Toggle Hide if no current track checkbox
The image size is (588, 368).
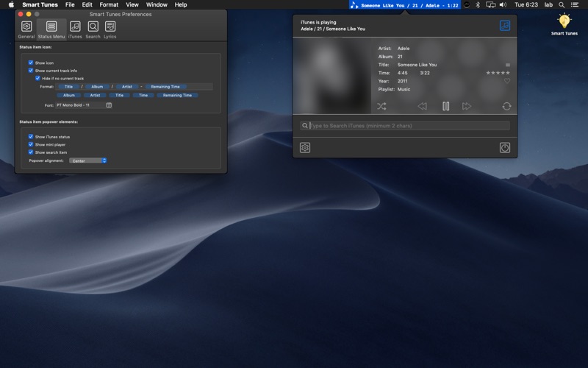click(37, 78)
